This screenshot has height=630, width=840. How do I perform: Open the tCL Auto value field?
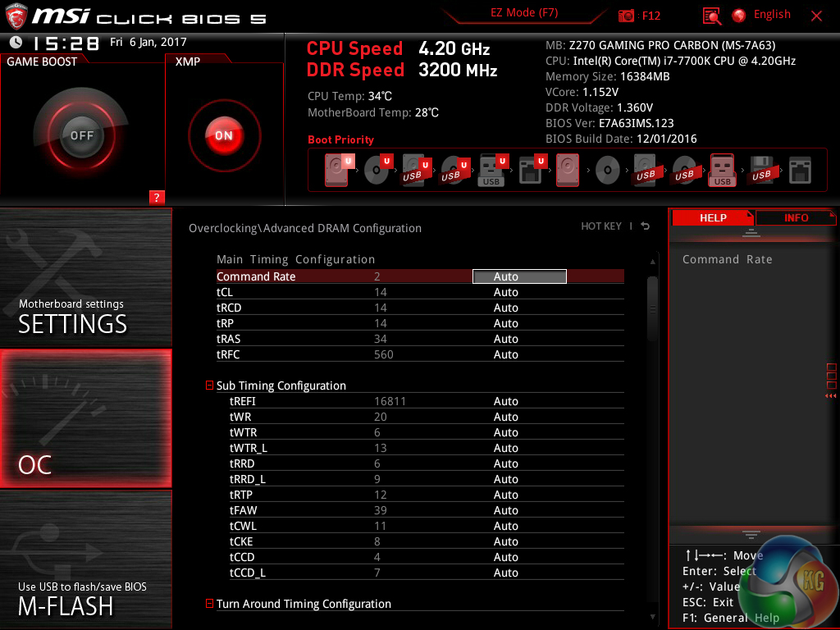[x=505, y=292]
